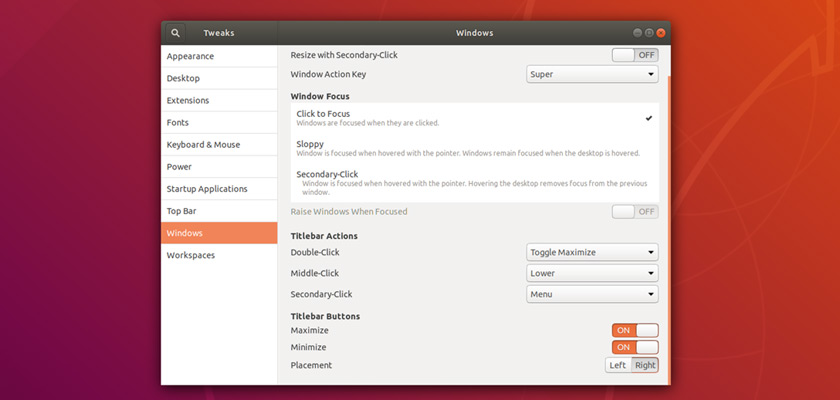
Task: Click the Windows title in header bar
Action: coord(475,33)
